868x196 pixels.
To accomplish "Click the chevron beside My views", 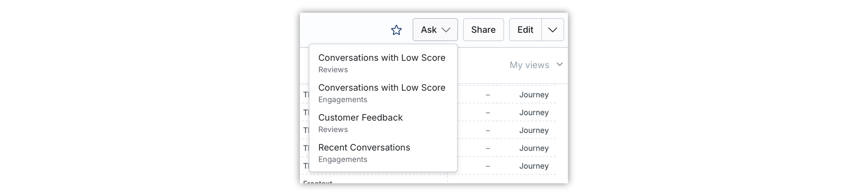I will pyautogui.click(x=560, y=65).
